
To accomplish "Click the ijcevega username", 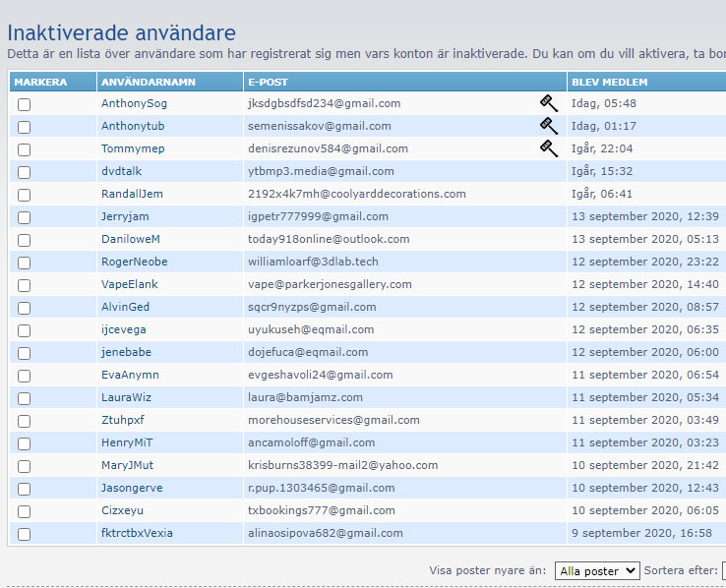I will 124,329.
